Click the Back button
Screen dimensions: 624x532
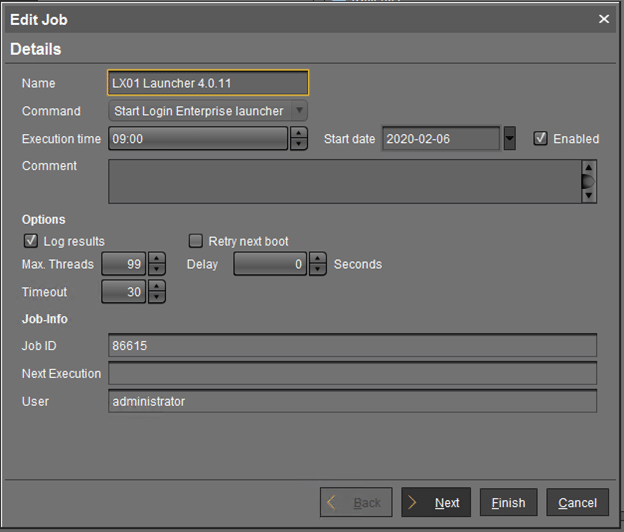pos(356,502)
